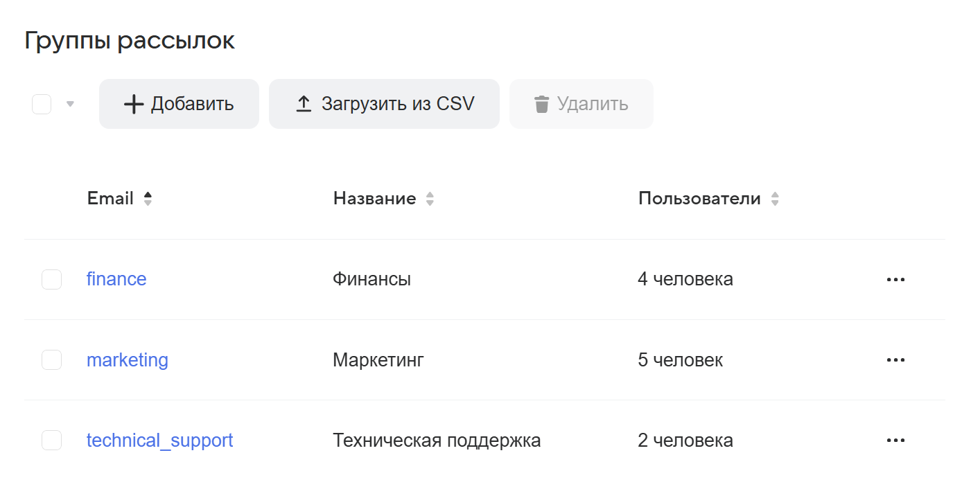Click sort arrows icon beside Email header
The width and height of the screenshot is (980, 480).
tap(147, 199)
